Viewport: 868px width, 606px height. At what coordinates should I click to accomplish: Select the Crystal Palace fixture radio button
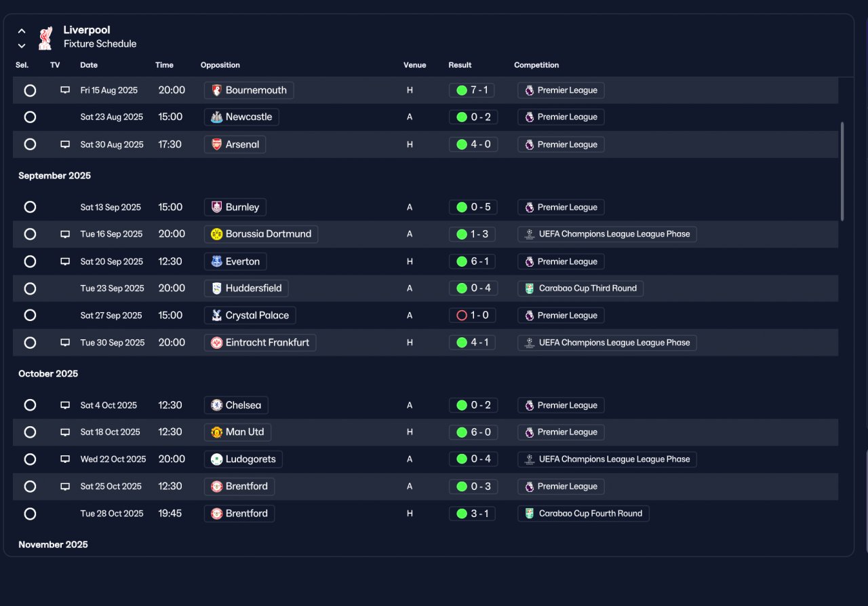click(30, 316)
